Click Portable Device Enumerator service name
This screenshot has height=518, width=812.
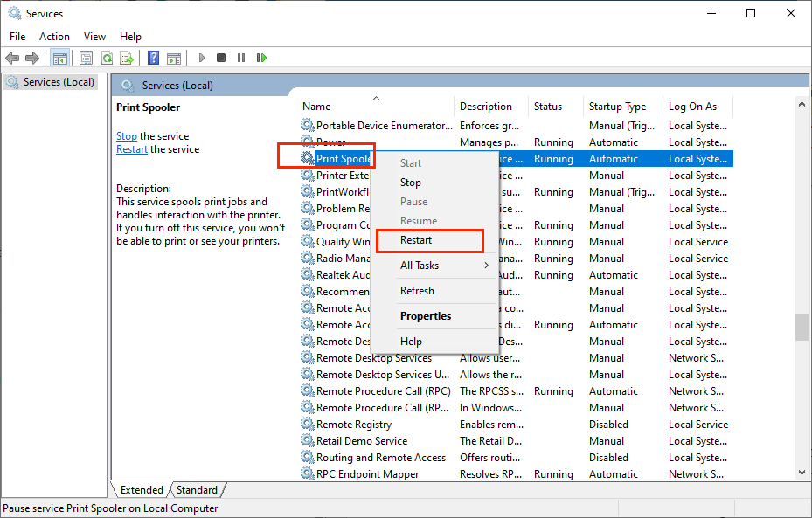point(385,125)
